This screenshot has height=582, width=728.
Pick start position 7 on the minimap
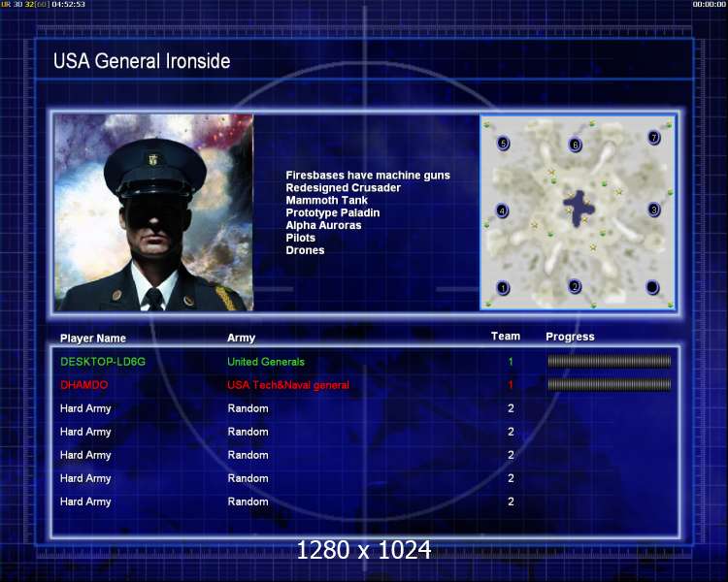pos(654,138)
